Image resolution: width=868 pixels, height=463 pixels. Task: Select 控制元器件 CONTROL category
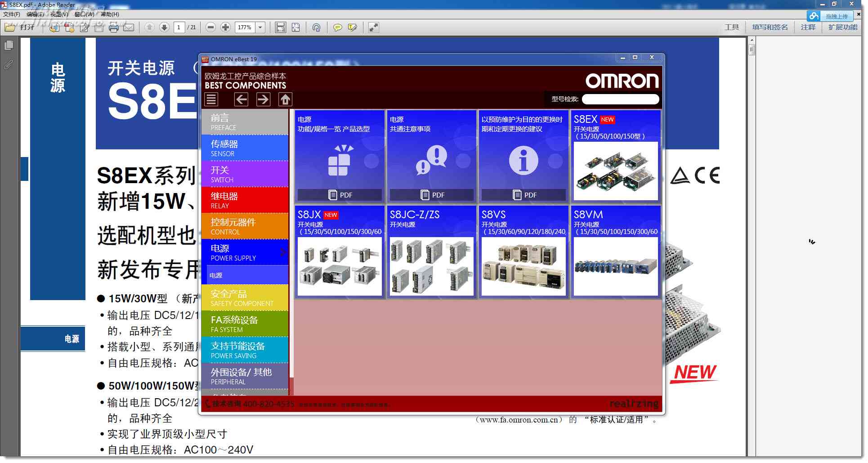tap(245, 226)
